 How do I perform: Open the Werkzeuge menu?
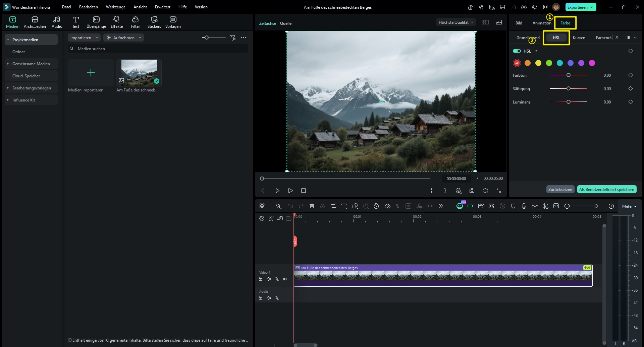(x=115, y=7)
